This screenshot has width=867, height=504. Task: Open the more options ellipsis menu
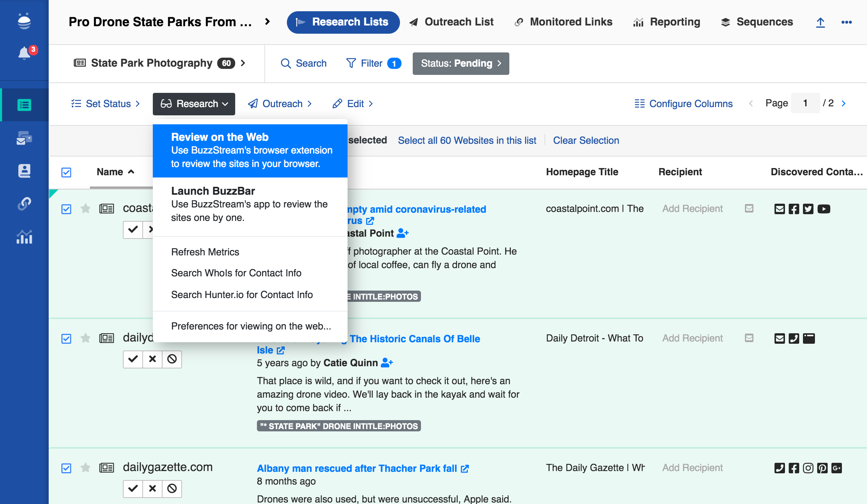846,22
